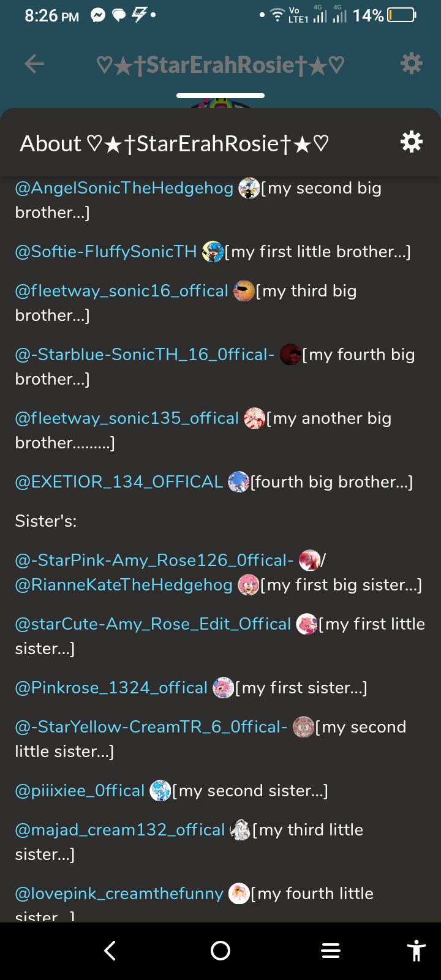Visit the @-Starblue-SonicTH_16_0ffical- profile
Screen dimensions: 441x980
(145, 355)
